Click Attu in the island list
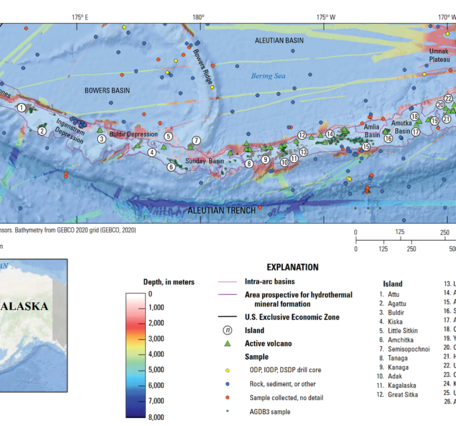The height and width of the screenshot is (426, 456). tap(393, 294)
